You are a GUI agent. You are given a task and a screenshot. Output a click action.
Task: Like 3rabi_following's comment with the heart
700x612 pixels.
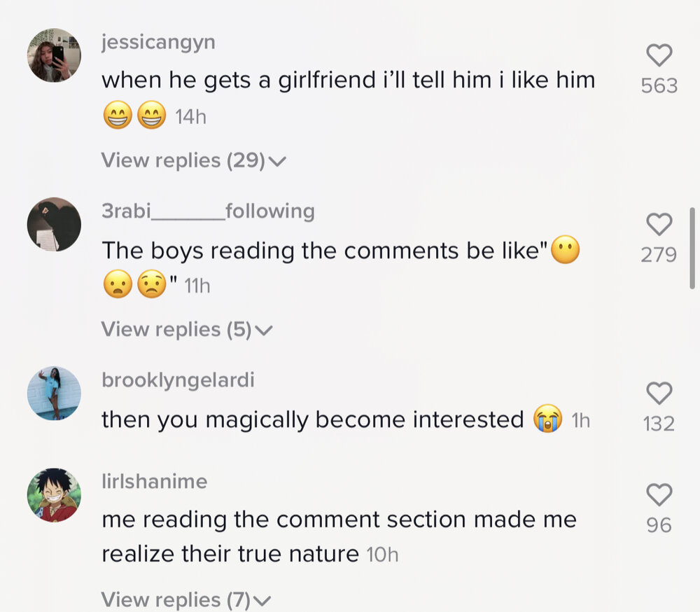tap(659, 225)
